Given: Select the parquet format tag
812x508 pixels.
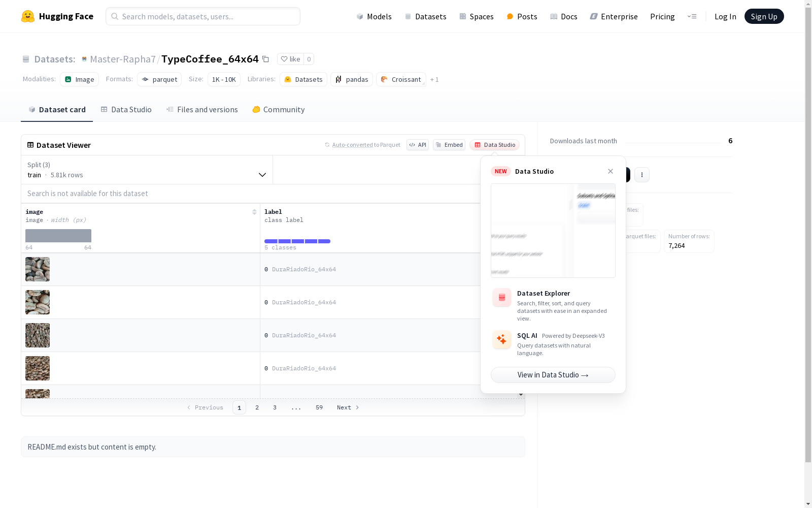Looking at the screenshot, I should click(x=159, y=79).
